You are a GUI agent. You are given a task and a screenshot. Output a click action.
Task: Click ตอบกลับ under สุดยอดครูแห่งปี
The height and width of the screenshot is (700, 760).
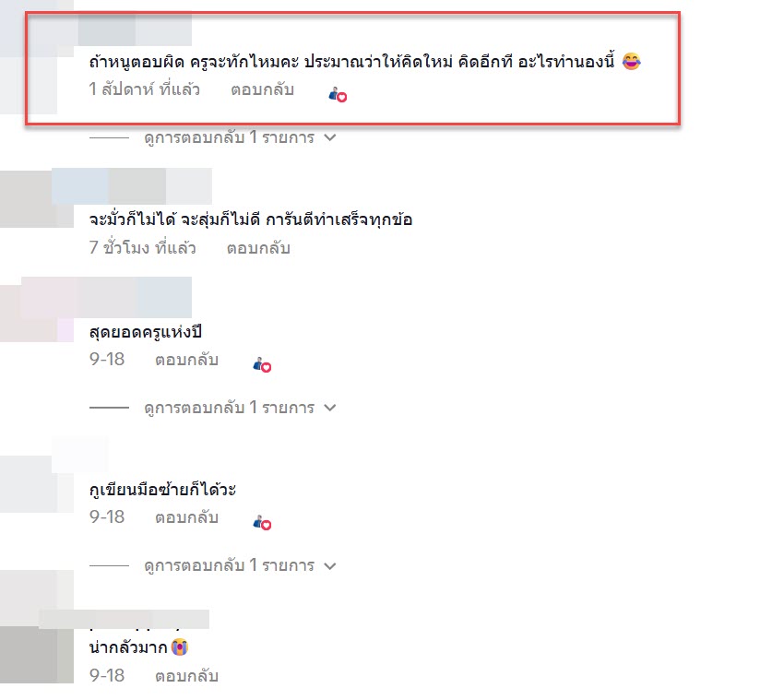pyautogui.click(x=186, y=360)
